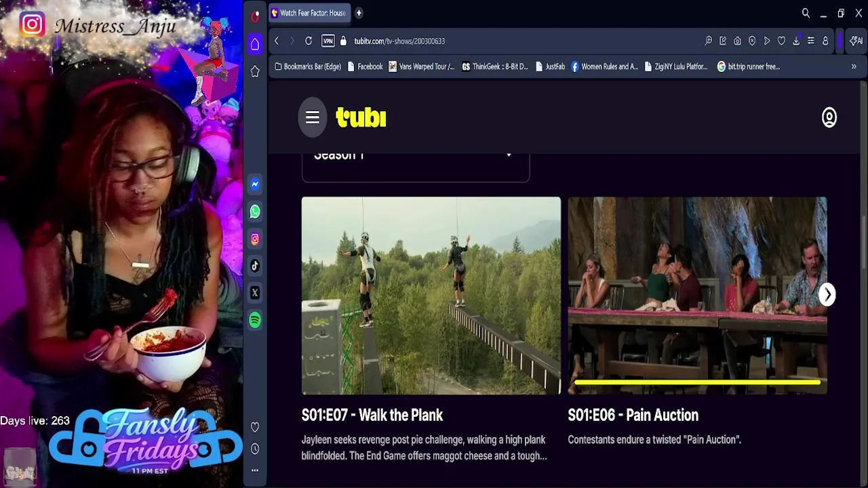868x488 pixels.
Task: Open the ThinkGeek 8-Bit bookmark
Action: coord(495,66)
